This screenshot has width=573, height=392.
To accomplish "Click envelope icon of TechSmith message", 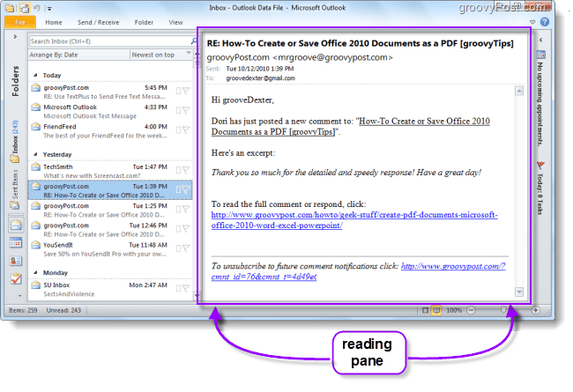I will pyautogui.click(x=35, y=167).
